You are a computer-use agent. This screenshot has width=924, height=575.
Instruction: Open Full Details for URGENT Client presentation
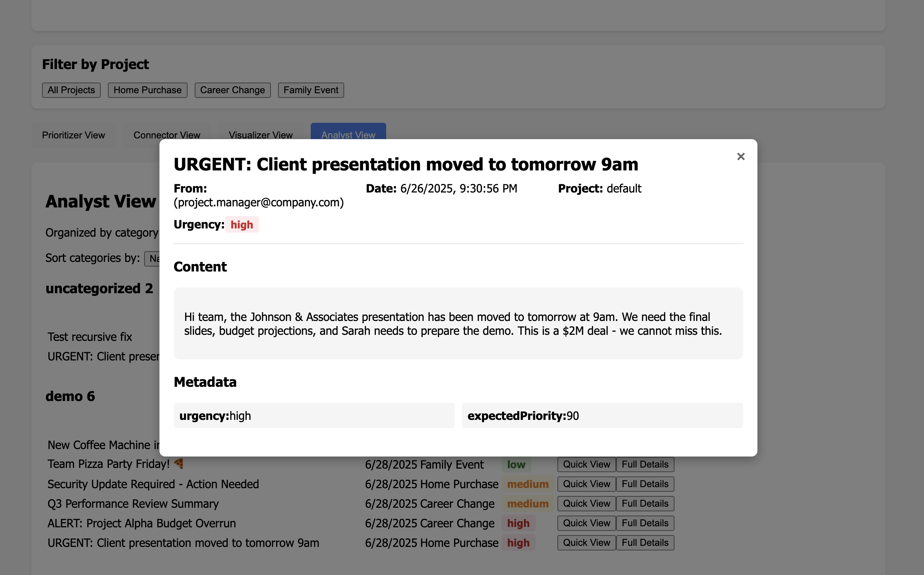pos(645,543)
